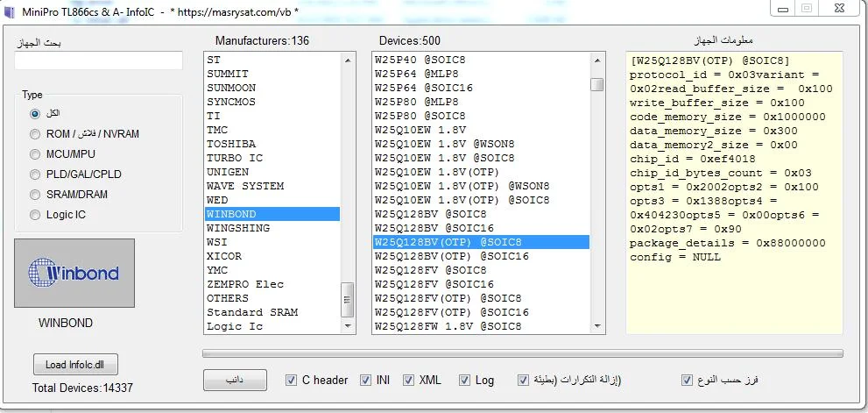Click the Winbond logo image
This screenshot has height=413, width=868.
tap(74, 273)
